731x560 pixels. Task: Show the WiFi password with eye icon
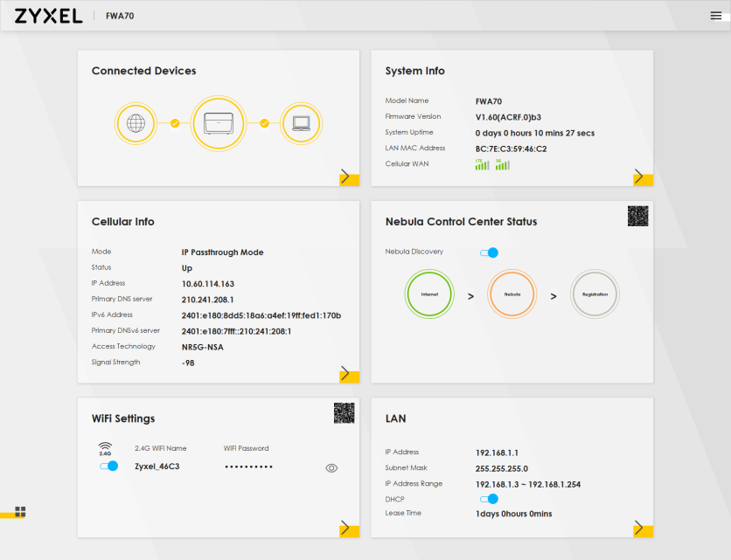331,468
